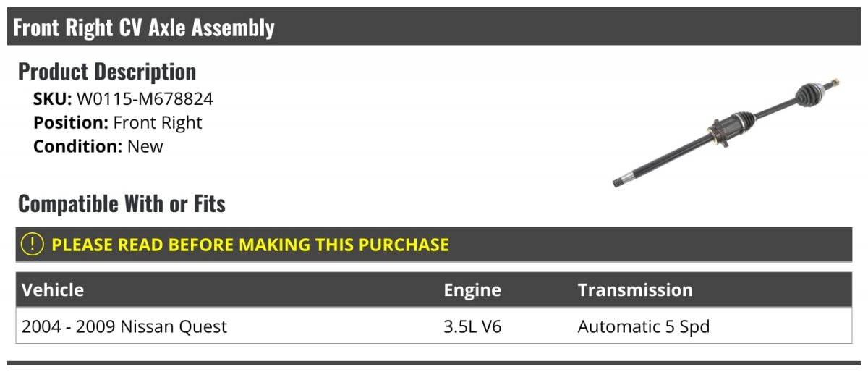Click the Compatible With or Fits heading
The height and width of the screenshot is (372, 868).
(122, 204)
